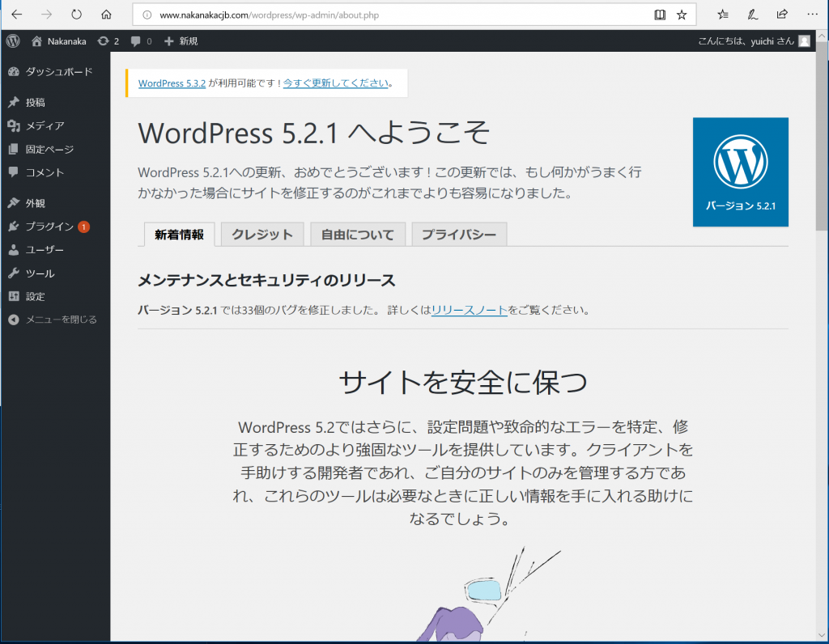Open the updates icon showing 2
The width and height of the screenshot is (829, 644).
click(x=108, y=41)
